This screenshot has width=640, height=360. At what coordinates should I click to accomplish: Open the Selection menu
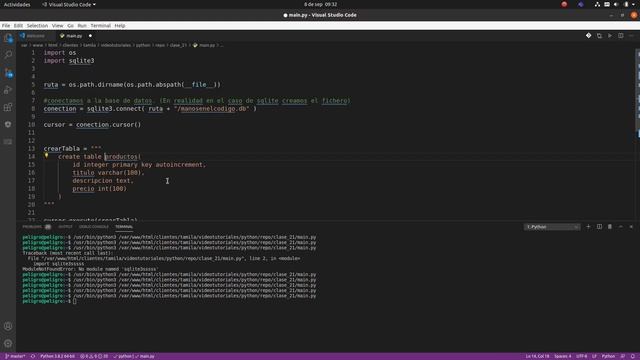click(37, 26)
